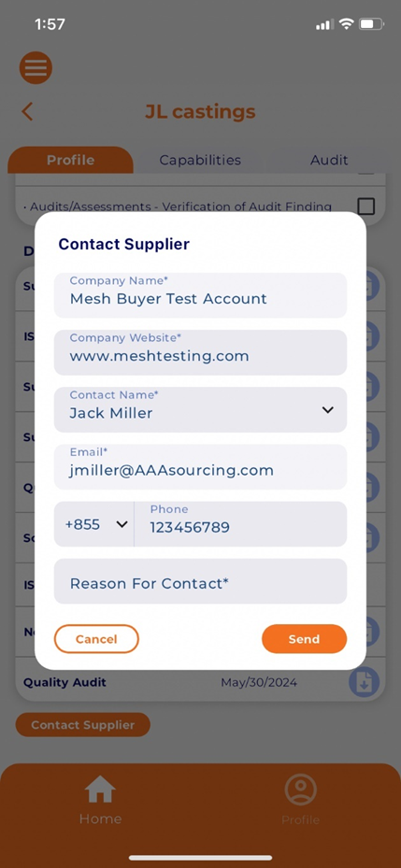Open the hamburger menu icon
The width and height of the screenshot is (401, 868).
click(x=36, y=68)
